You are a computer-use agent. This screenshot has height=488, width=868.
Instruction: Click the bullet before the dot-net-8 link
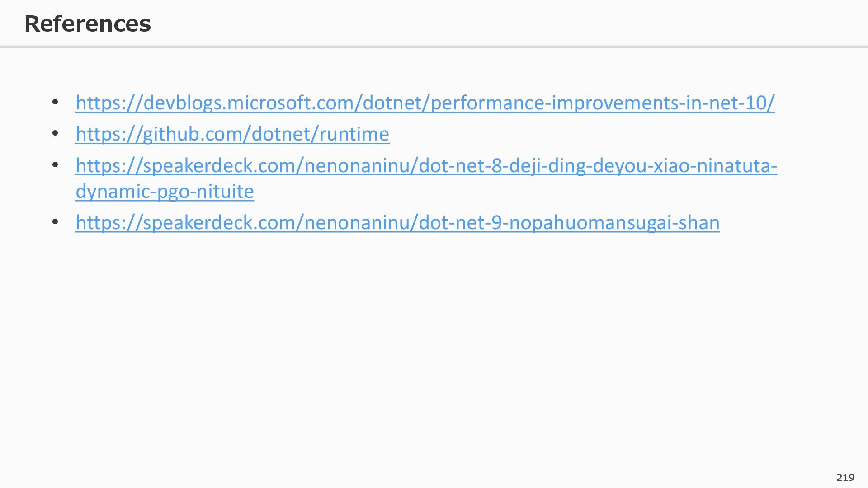click(x=55, y=165)
